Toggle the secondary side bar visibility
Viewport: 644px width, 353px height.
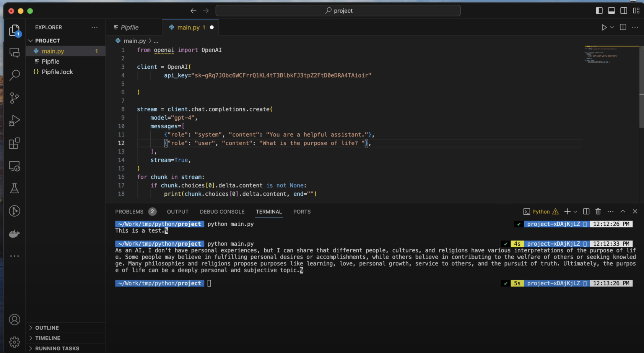pos(624,11)
